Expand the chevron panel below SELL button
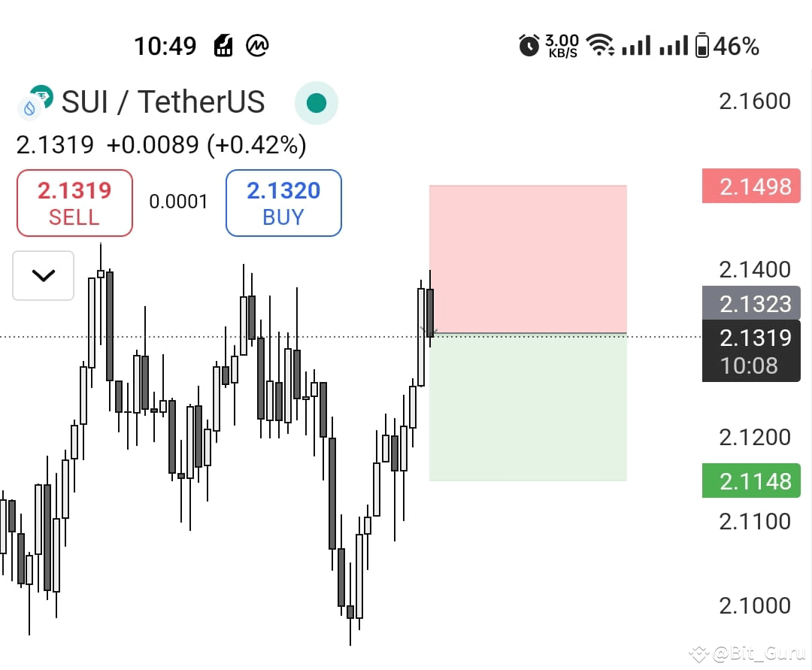This screenshot has height=670, width=812. pos(43,276)
